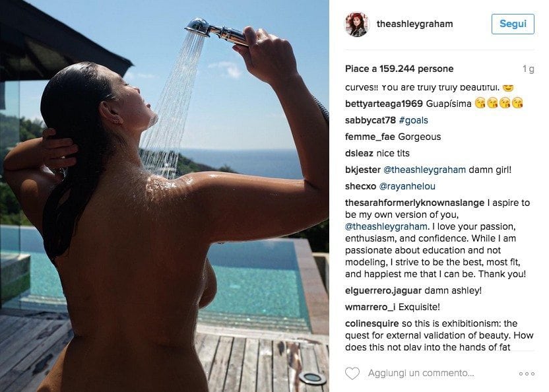The image size is (549, 392).
Task: Click the profile avatar picture
Action: (357, 24)
